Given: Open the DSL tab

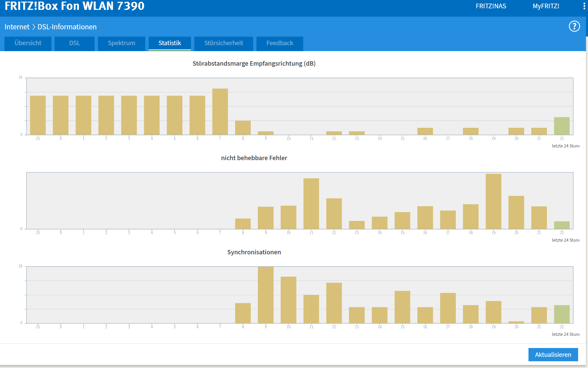Looking at the screenshot, I should click(75, 43).
